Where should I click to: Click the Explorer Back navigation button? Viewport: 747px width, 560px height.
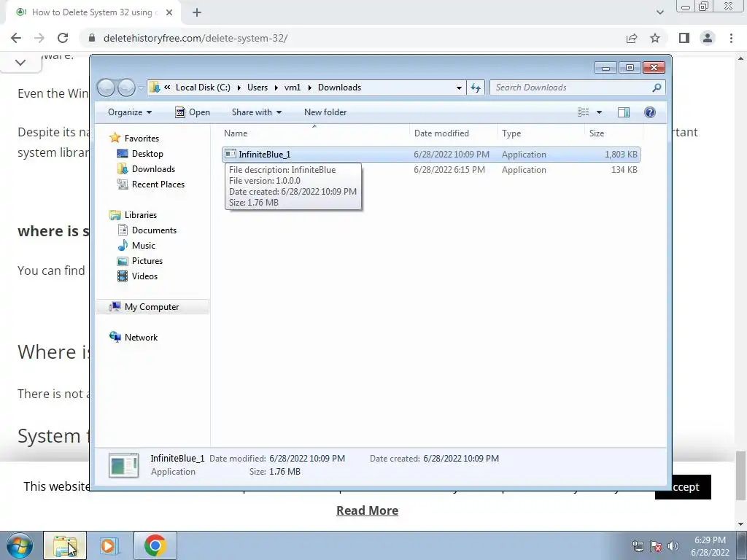[x=107, y=87]
